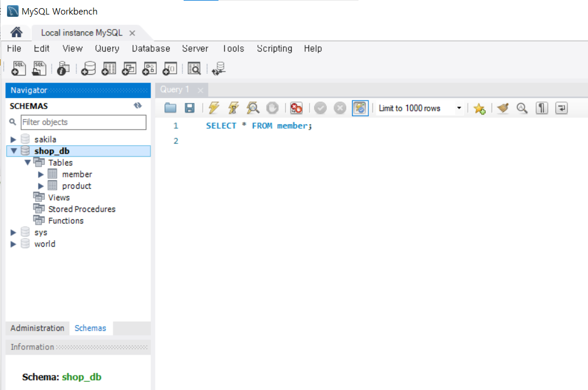Open the Database menu
588x390 pixels.
pyautogui.click(x=150, y=48)
